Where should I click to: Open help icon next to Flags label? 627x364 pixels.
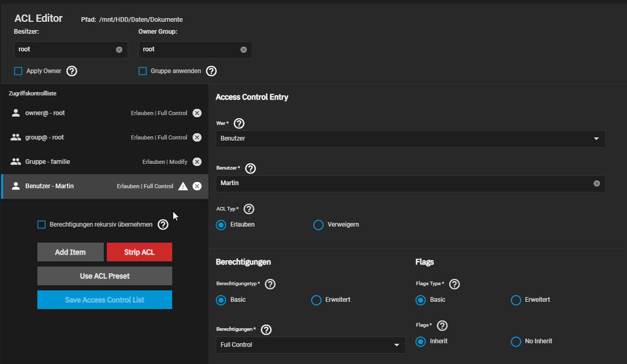point(442,326)
